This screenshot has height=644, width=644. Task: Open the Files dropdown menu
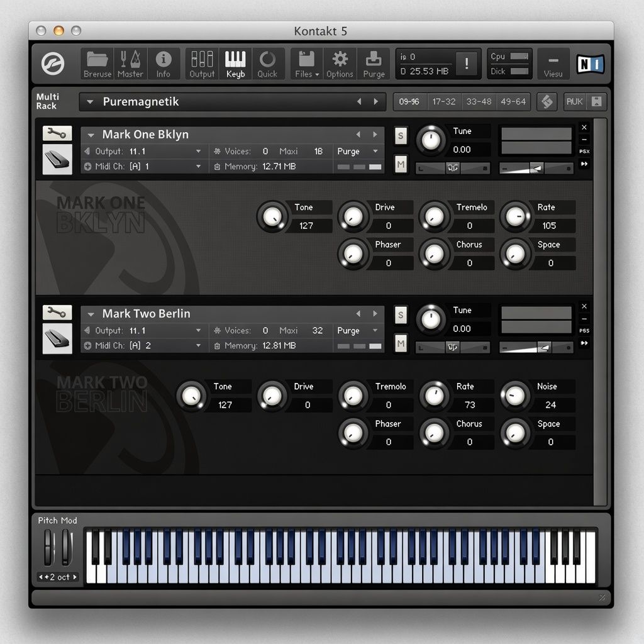tap(307, 64)
